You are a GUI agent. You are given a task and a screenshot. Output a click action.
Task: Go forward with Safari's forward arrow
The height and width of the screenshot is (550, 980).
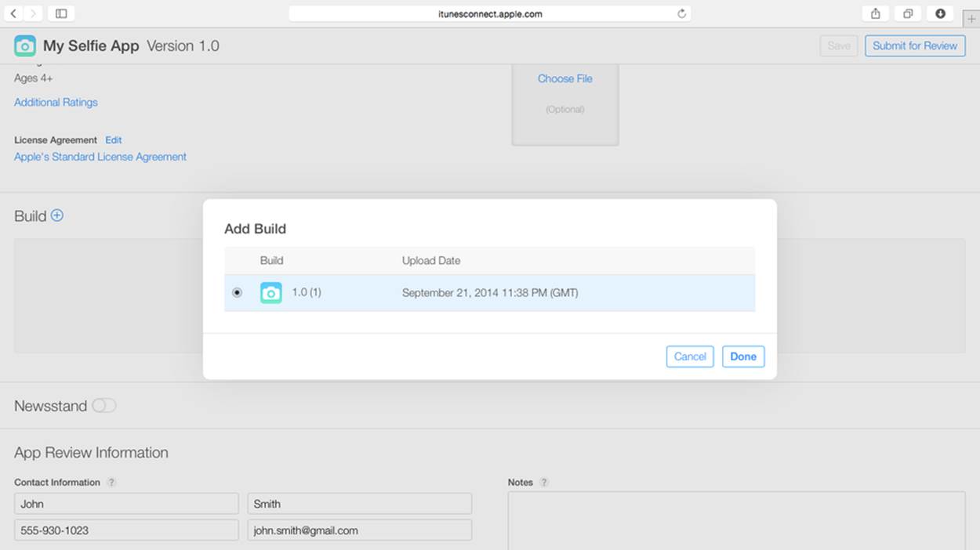[33, 13]
